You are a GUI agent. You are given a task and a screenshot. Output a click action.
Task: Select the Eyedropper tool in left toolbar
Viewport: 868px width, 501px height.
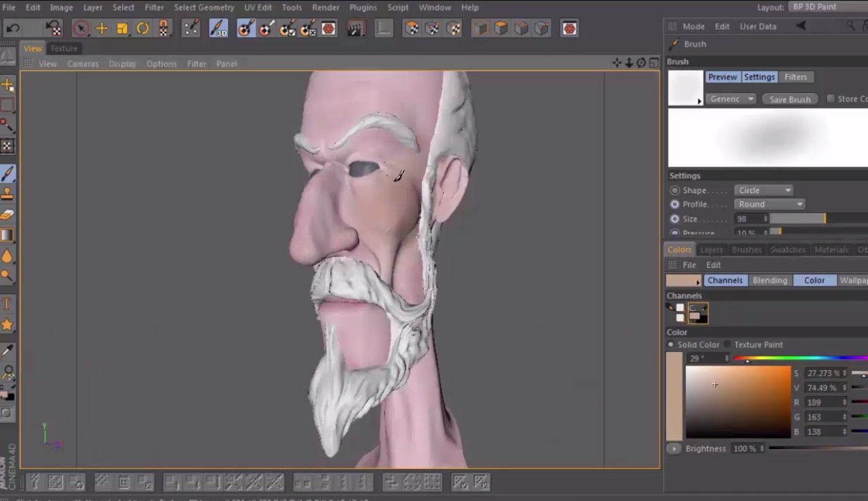point(7,352)
